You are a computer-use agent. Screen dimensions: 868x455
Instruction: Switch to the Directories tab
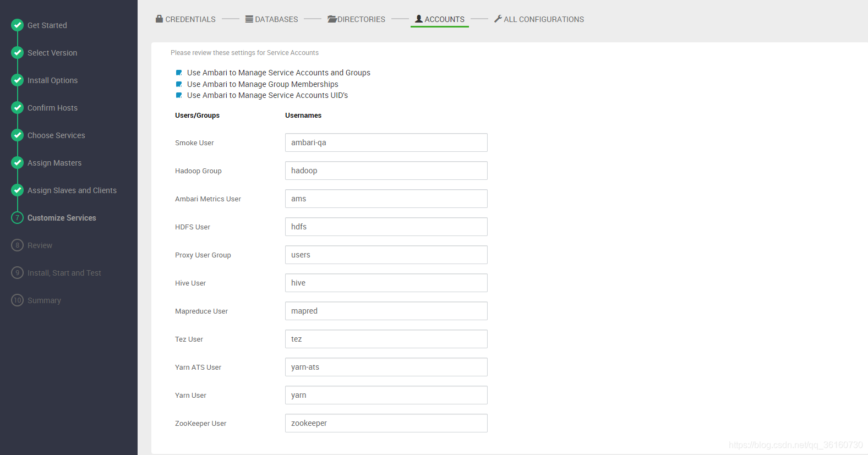point(356,19)
